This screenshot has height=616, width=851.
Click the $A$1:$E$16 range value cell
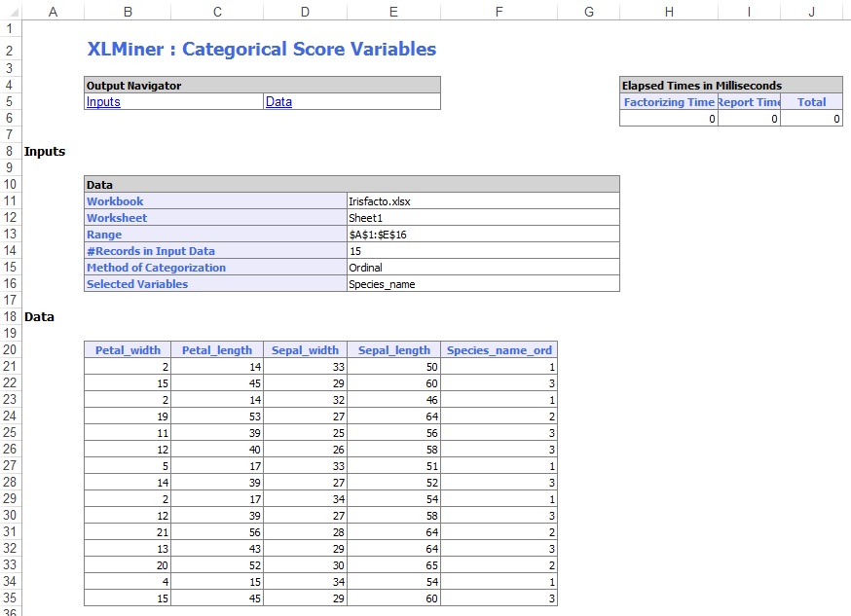482,235
